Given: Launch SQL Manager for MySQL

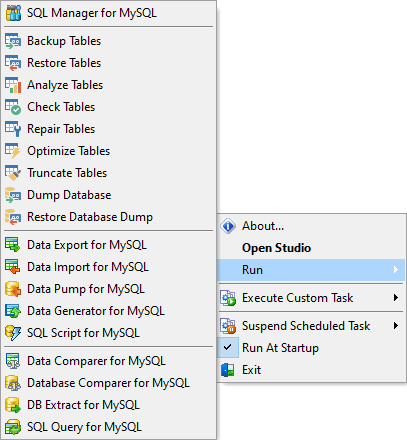Looking at the screenshot, I should click(108, 13).
